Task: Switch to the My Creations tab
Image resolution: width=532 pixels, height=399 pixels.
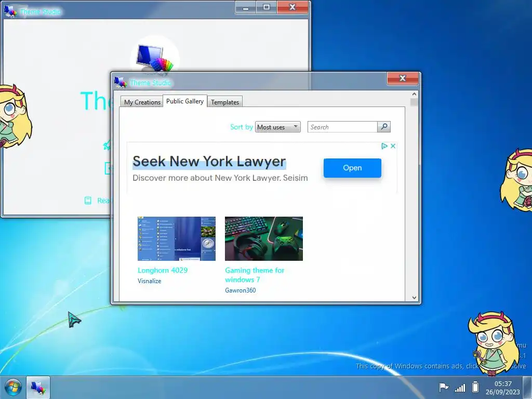Action: 142,102
